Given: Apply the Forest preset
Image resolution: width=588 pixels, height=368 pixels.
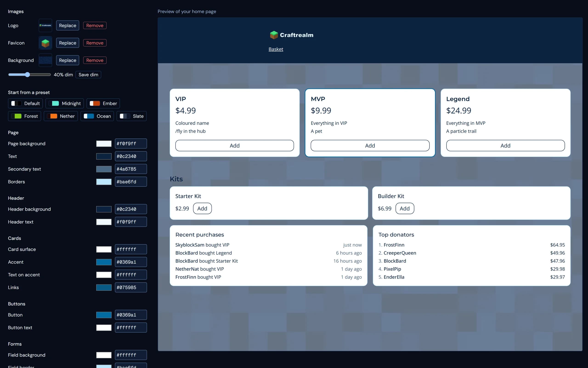Looking at the screenshot, I should coord(25,116).
